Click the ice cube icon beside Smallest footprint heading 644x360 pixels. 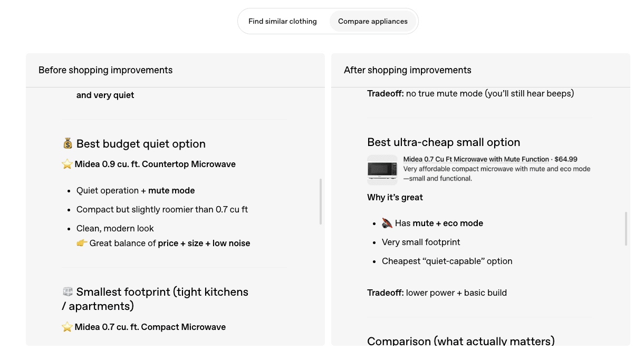click(68, 291)
